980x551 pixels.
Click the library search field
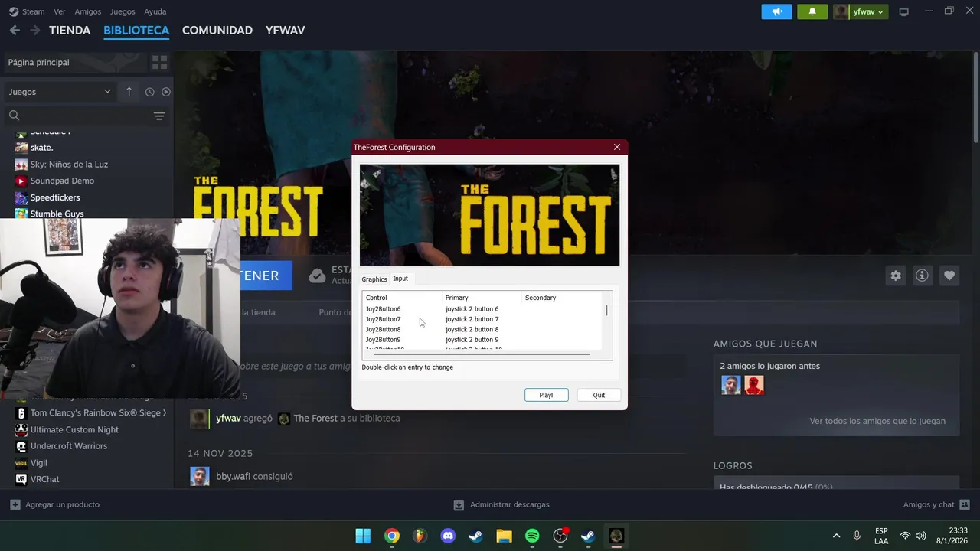tap(77, 116)
